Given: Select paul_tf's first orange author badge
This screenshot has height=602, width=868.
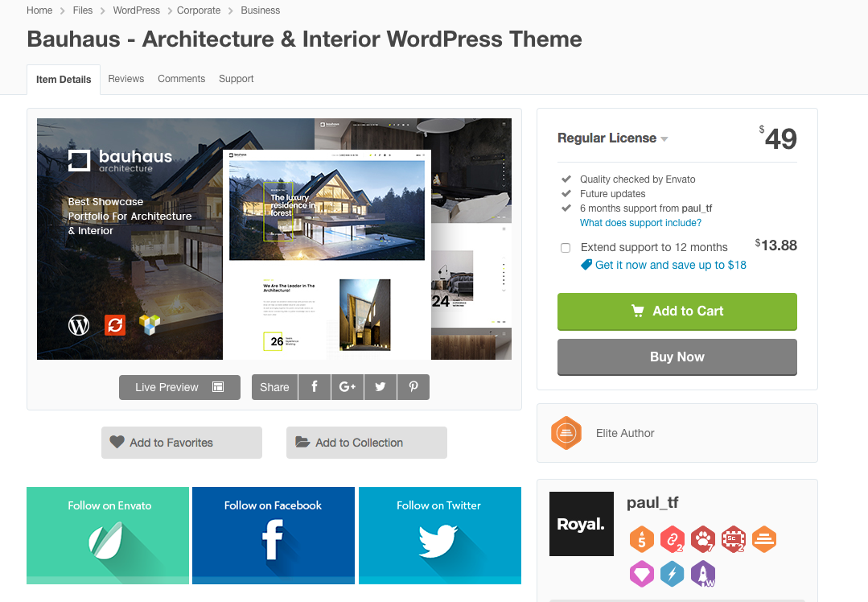Looking at the screenshot, I should coord(641,539).
